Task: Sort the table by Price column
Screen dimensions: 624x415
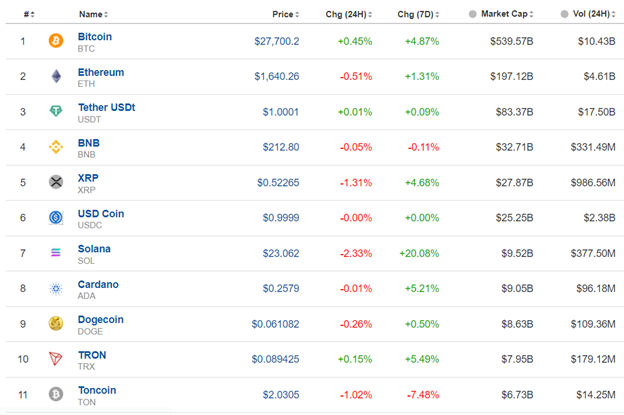Action: pos(286,14)
